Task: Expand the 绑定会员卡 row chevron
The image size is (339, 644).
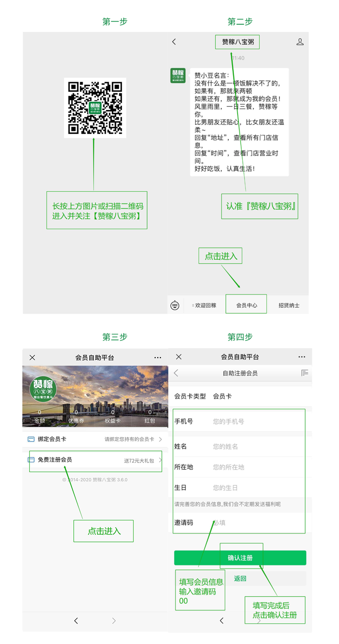Action: coord(160,440)
